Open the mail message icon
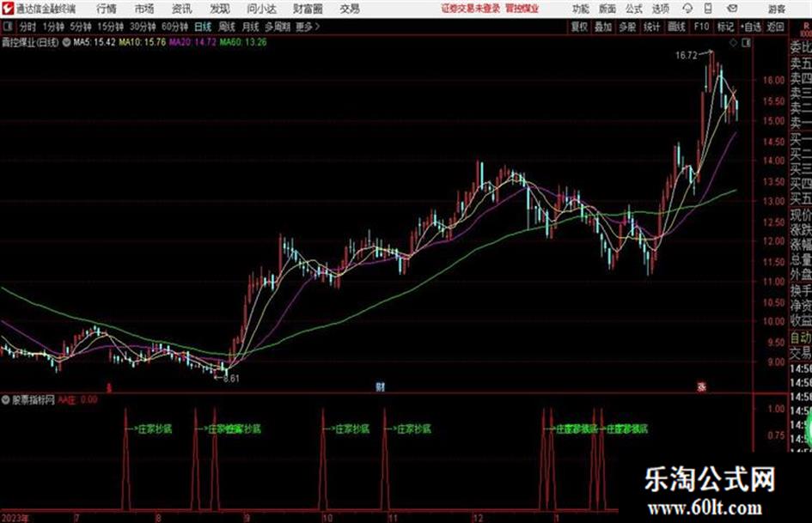This screenshot has height=523, width=812. coord(732,9)
